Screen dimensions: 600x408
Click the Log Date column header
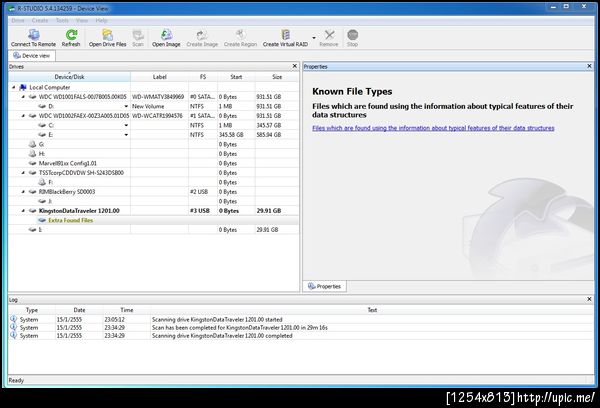point(79,310)
